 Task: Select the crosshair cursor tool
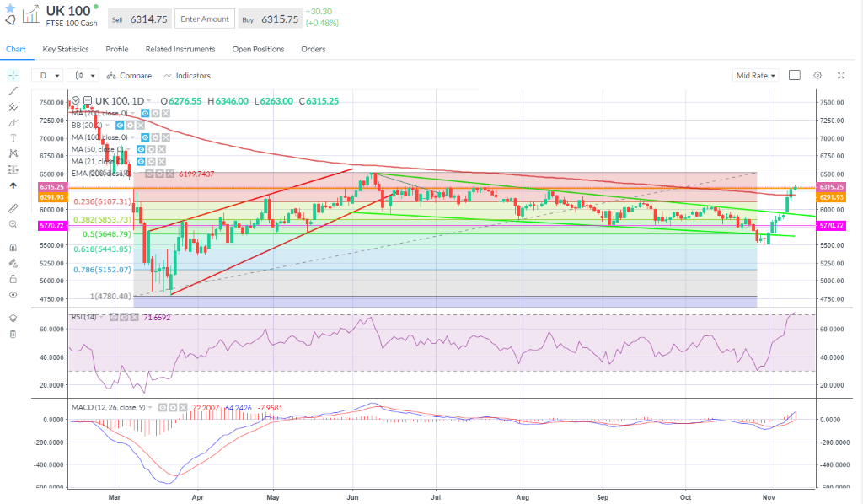point(13,75)
